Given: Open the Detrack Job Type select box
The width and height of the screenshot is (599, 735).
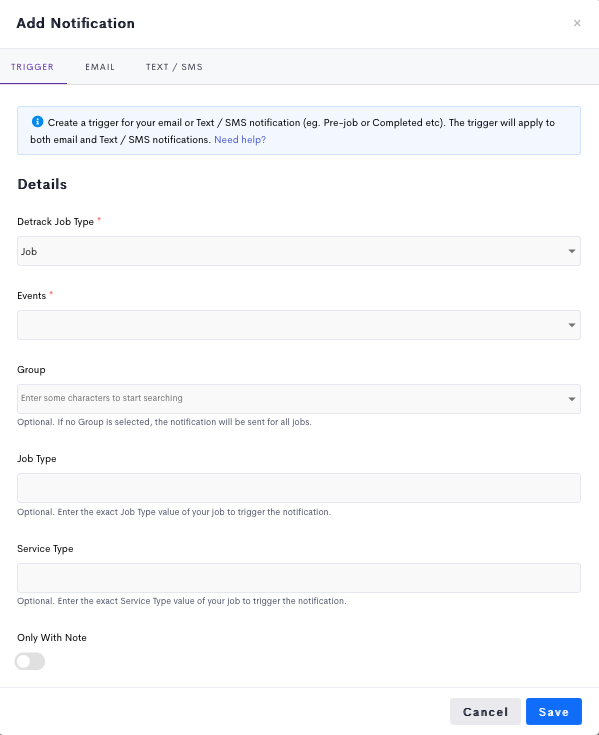Looking at the screenshot, I should [299, 251].
